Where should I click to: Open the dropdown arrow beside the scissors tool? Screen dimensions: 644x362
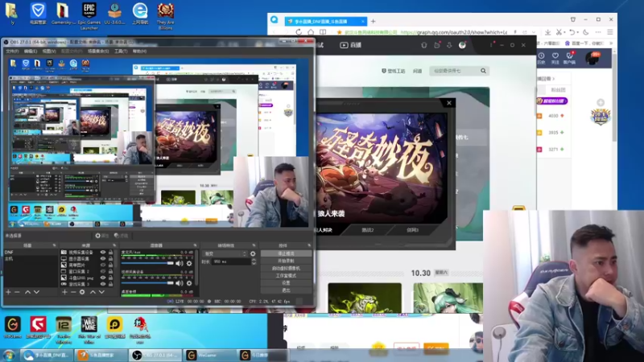(x=564, y=32)
